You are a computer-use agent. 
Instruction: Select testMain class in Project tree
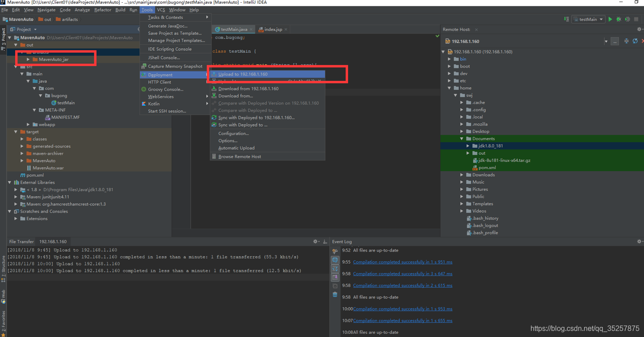(63, 103)
